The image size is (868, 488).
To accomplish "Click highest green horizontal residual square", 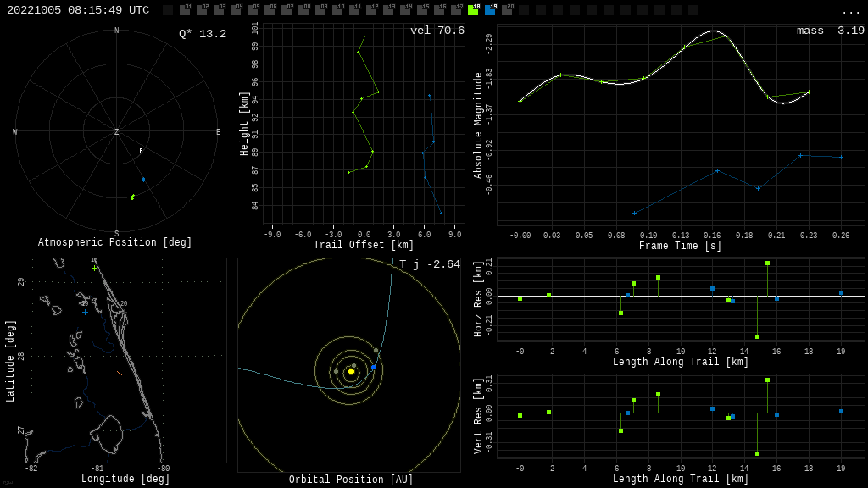I will [x=767, y=263].
